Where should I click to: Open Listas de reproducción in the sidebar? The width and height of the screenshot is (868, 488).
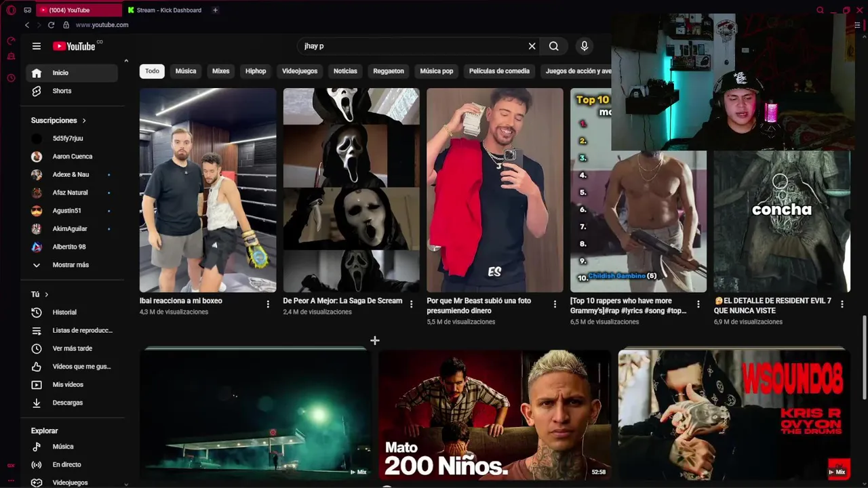click(x=73, y=330)
